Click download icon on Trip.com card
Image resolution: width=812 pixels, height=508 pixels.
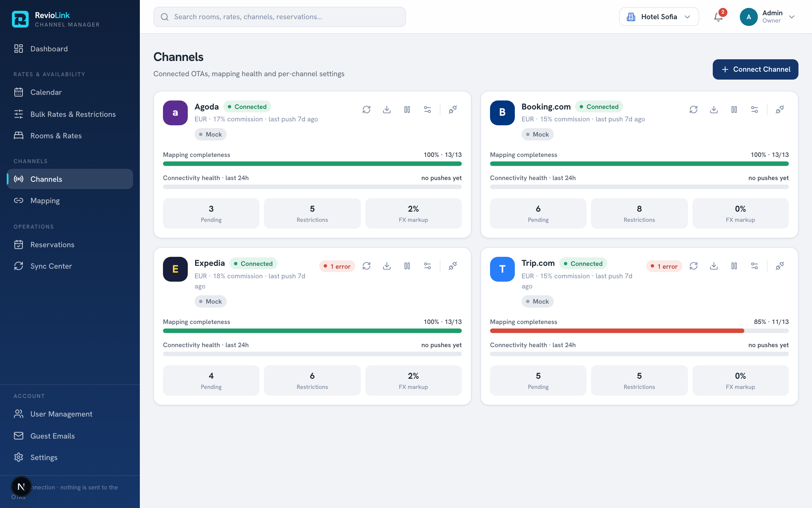(714, 266)
